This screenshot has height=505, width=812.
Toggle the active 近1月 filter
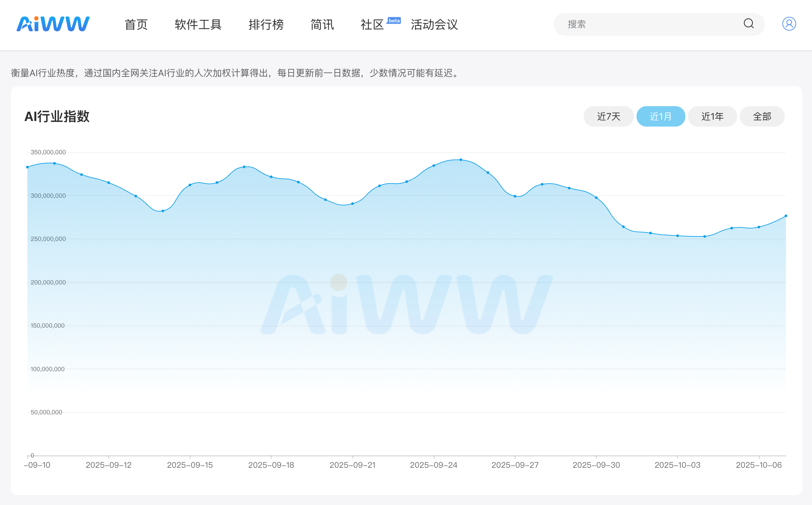(x=661, y=116)
